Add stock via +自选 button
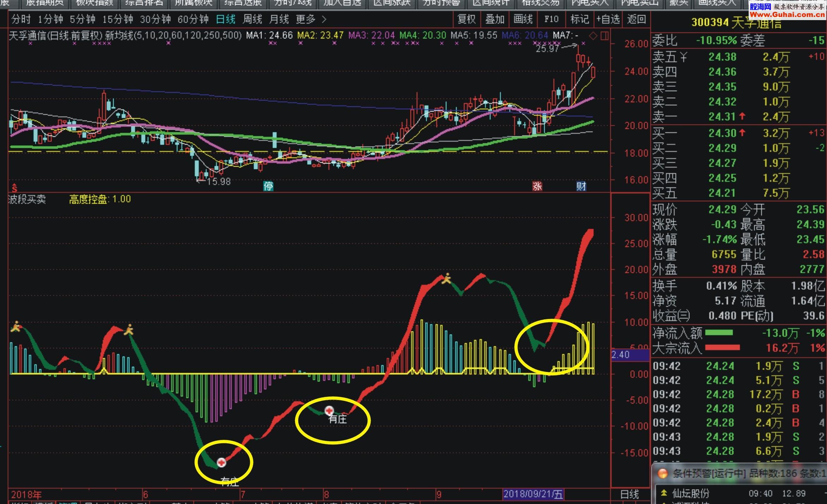 (x=608, y=19)
